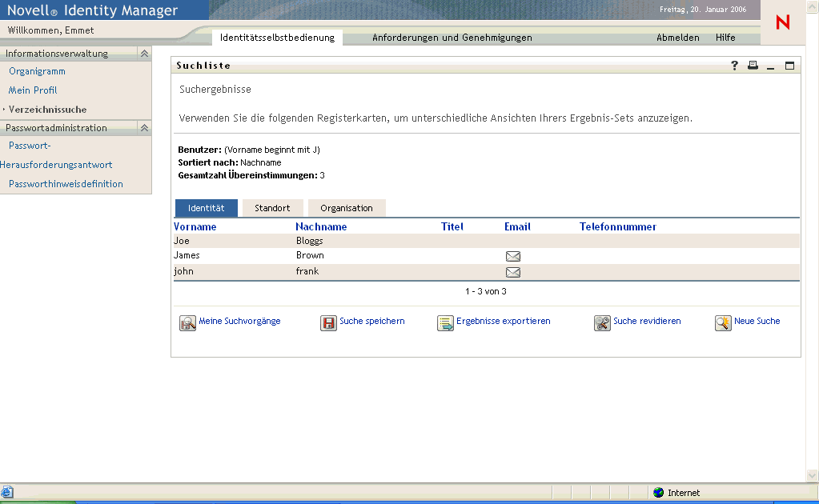Image resolution: width=819 pixels, height=504 pixels.
Task: Minimize the Suchliste portlet
Action: [770, 66]
